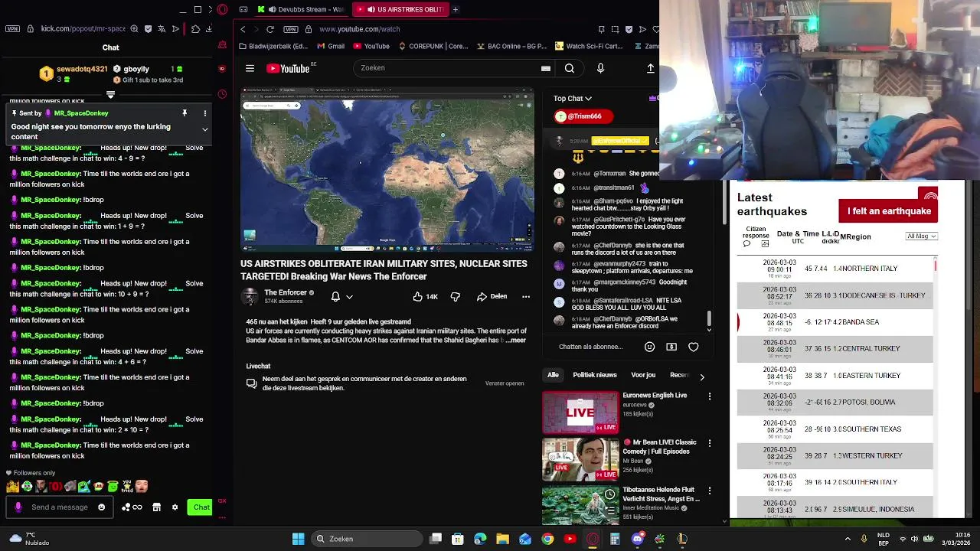
Task: Select the Alle filter chip
Action: [x=553, y=375]
